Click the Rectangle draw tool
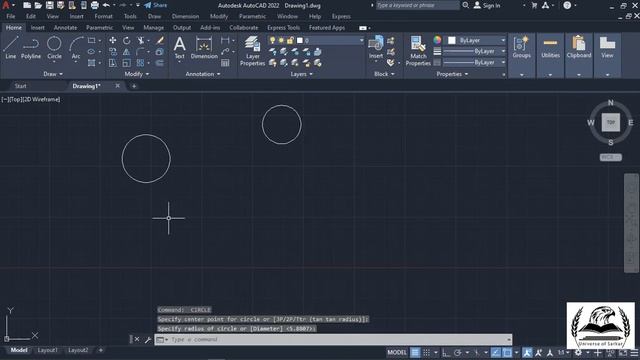640x360 pixels. click(91, 40)
